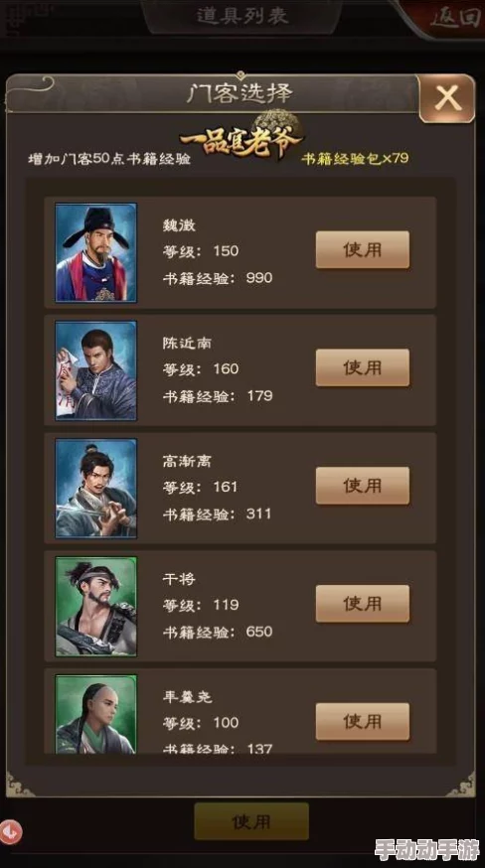
Task: Use experience pack on 魏徵
Action: [x=363, y=249]
